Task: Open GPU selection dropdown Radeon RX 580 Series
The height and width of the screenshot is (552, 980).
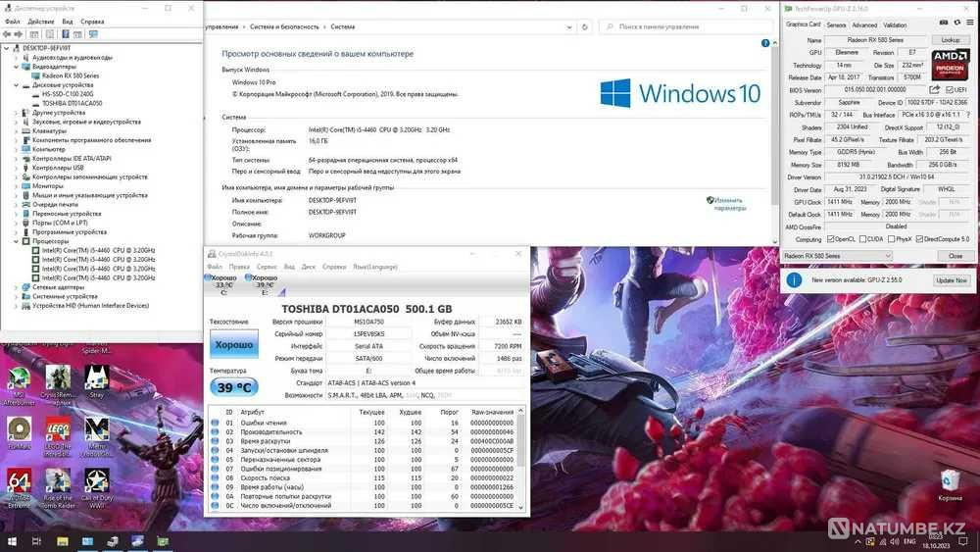Action: (837, 256)
